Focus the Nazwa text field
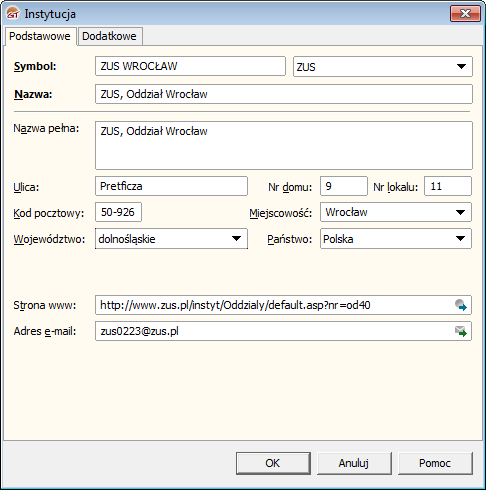The width and height of the screenshot is (486, 490). pos(284,94)
